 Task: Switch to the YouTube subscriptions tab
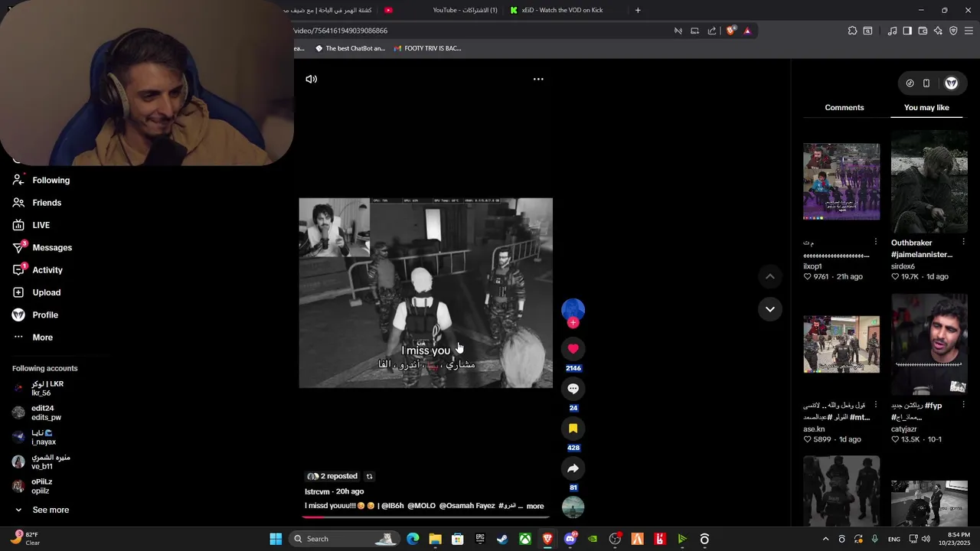(x=443, y=10)
